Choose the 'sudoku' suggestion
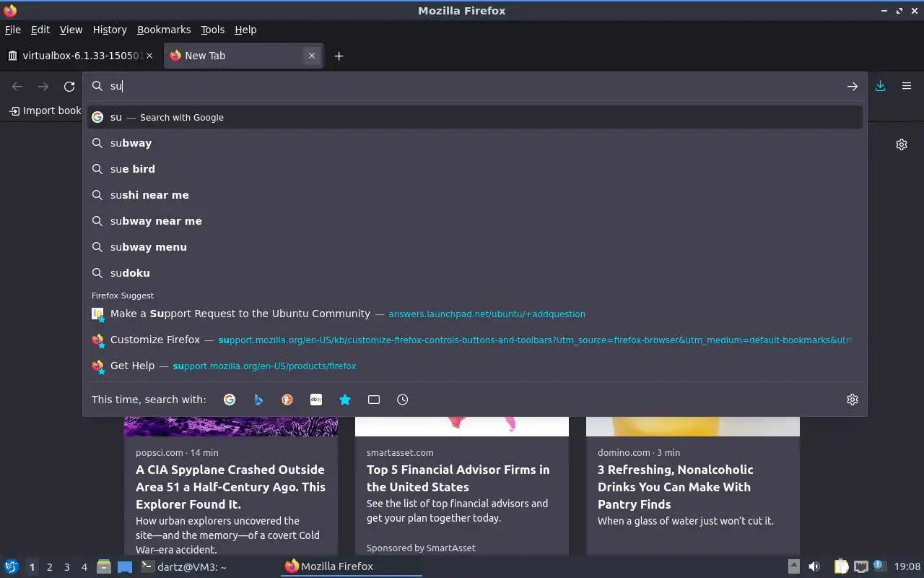 click(x=475, y=273)
